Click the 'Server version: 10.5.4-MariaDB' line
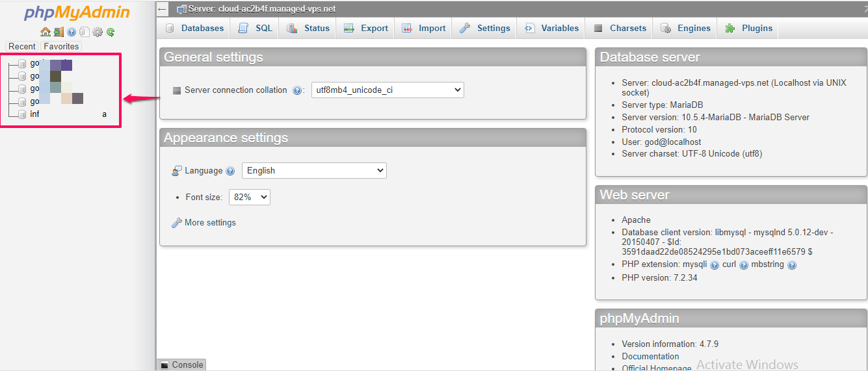 pyautogui.click(x=715, y=117)
